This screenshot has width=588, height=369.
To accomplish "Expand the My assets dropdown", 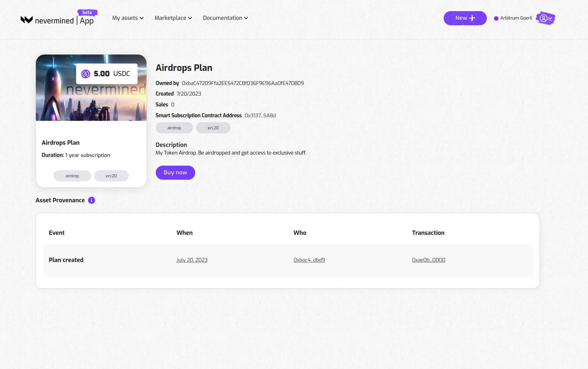I will coord(128,18).
